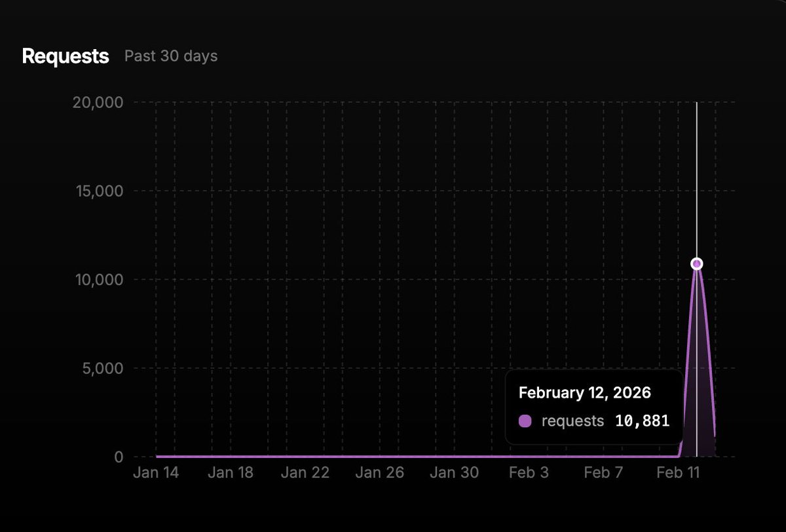786x532 pixels.
Task: Click the Jan 22 axis label
Action: click(x=305, y=472)
